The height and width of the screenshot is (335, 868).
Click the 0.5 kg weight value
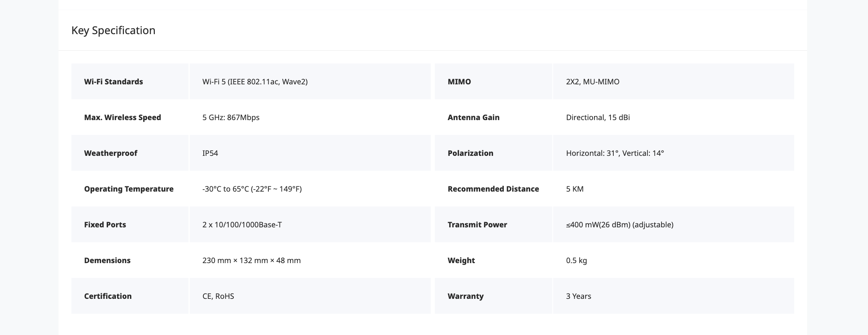576,260
